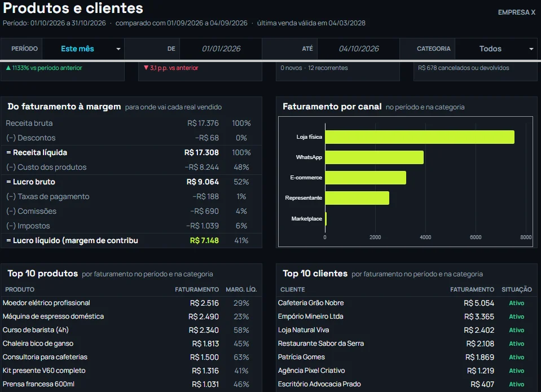Click the Faturamento por canal heading
This screenshot has width=541, height=392.
click(x=332, y=107)
